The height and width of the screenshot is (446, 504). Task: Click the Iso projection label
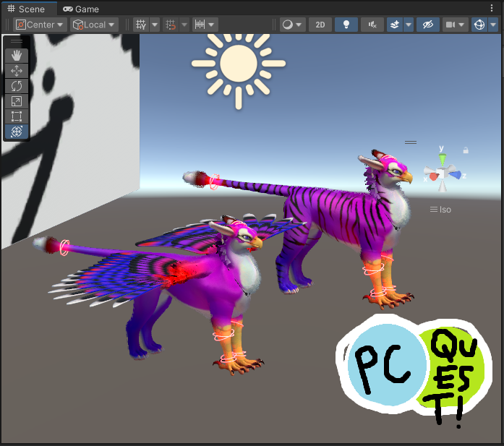(441, 210)
